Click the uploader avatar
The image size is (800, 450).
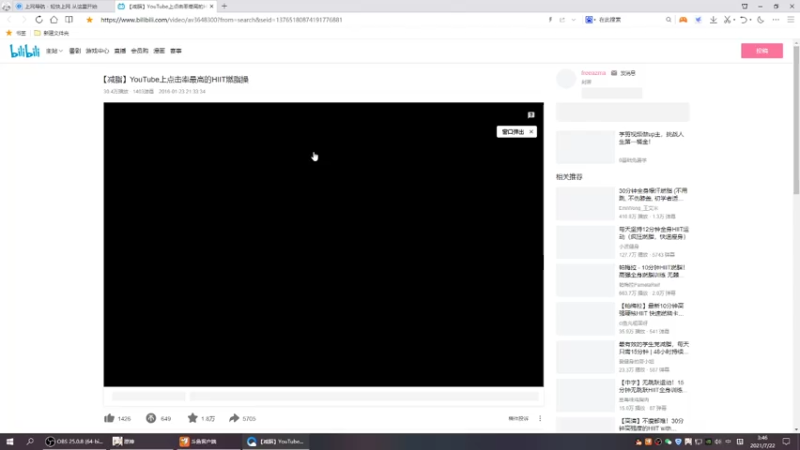(x=566, y=79)
